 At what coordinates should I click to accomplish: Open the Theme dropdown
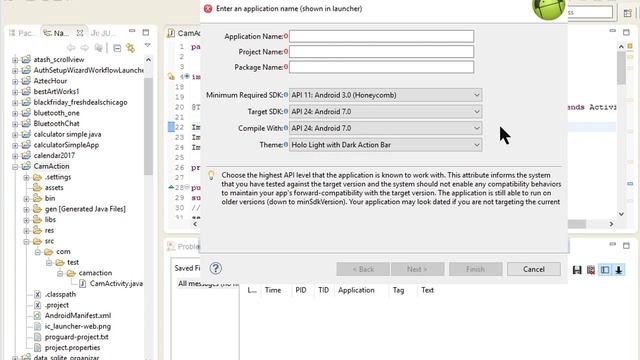(x=385, y=145)
